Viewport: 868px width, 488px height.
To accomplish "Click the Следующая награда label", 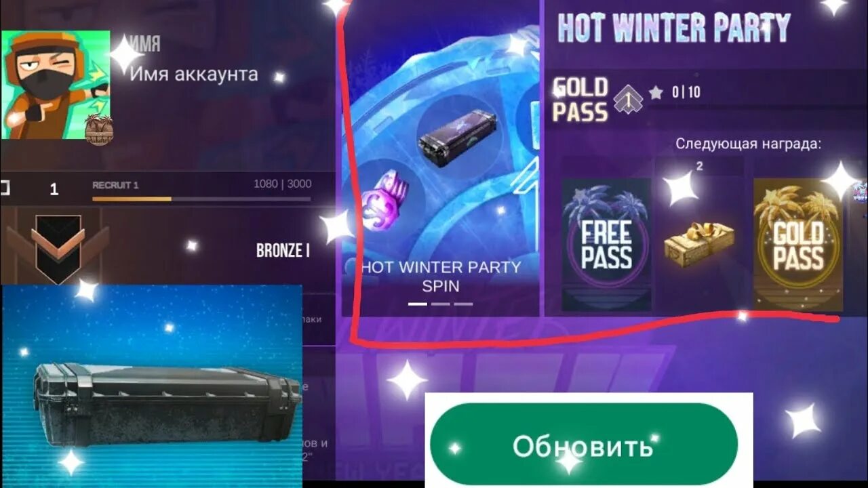I will [748, 144].
